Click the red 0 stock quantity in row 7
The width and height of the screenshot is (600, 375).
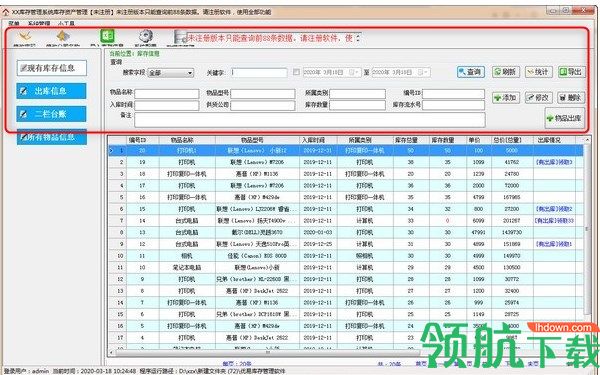(x=447, y=221)
